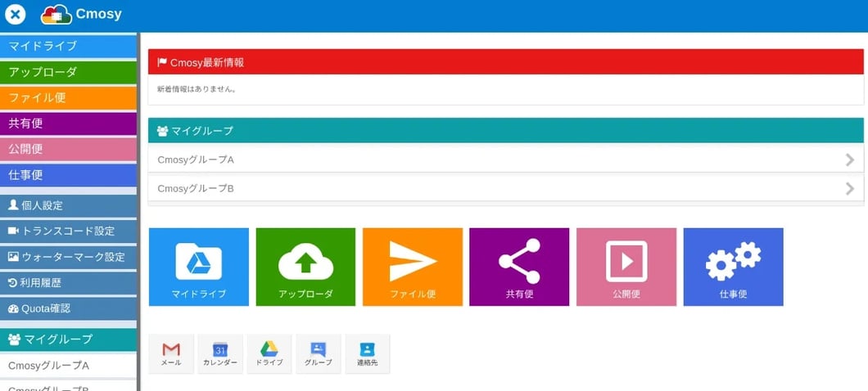Open the マイドライブ blue tile
This screenshot has width=868, height=391.
pos(199,267)
